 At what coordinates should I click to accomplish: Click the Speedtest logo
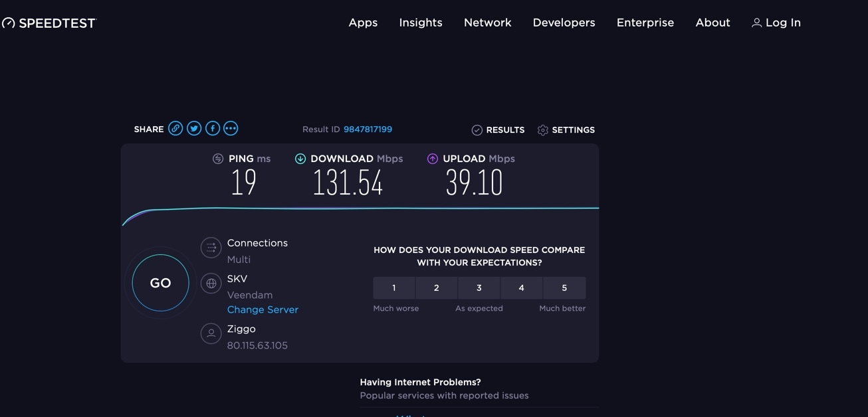pos(49,23)
